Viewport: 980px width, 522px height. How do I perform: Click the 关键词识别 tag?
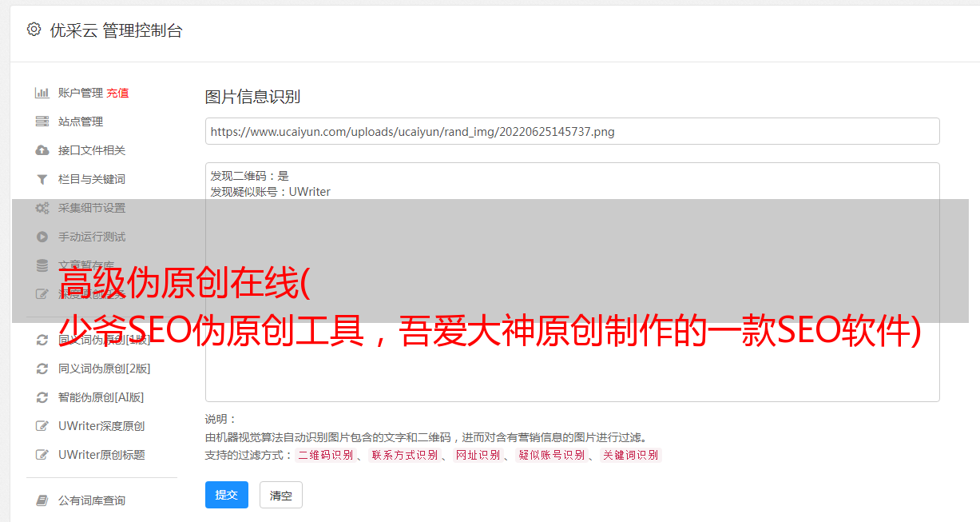click(x=631, y=455)
